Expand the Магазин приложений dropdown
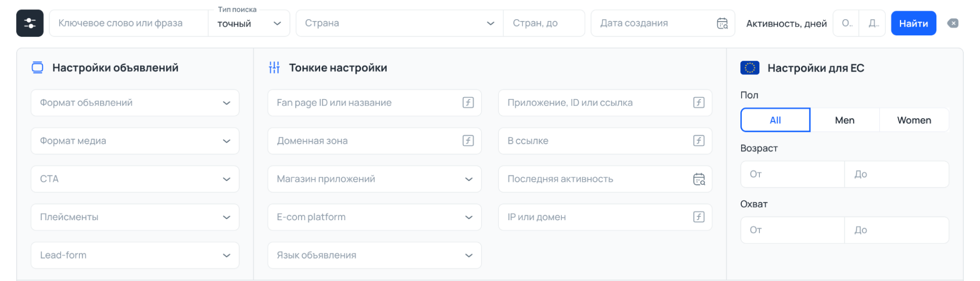This screenshot has width=980, height=281. [375, 179]
